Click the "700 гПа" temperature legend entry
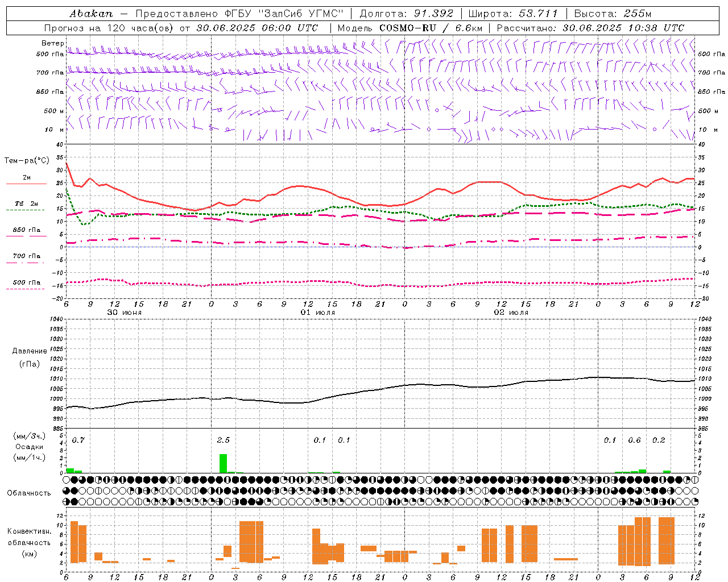Viewport: 728px width, 582px height. [26, 256]
